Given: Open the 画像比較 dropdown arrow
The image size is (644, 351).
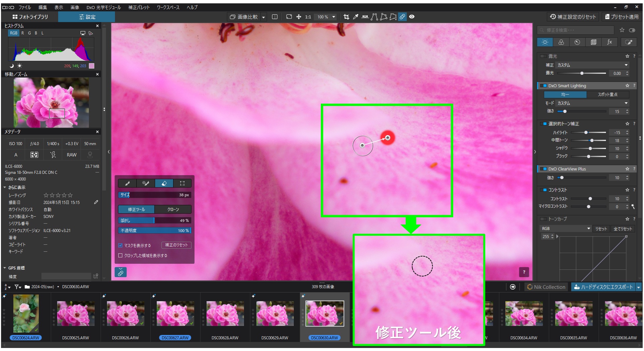Looking at the screenshot, I should (x=264, y=17).
